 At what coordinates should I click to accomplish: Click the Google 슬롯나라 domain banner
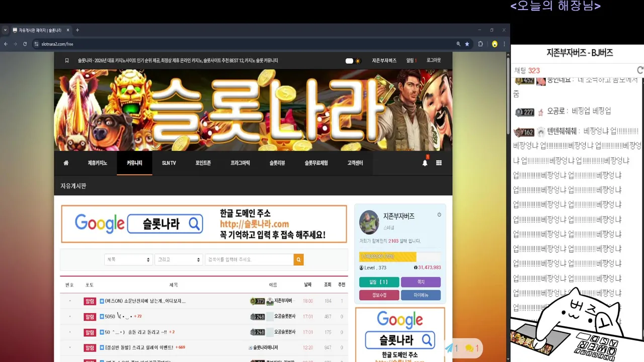pyautogui.click(x=204, y=224)
